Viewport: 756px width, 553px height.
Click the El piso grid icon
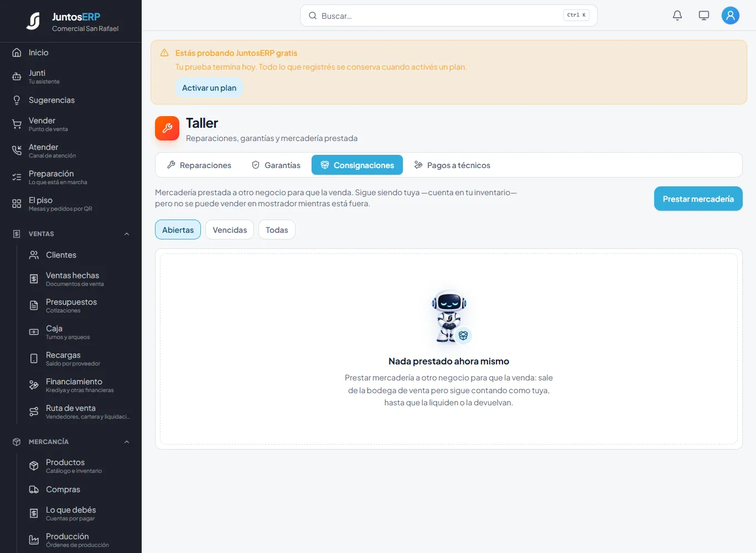(17, 204)
